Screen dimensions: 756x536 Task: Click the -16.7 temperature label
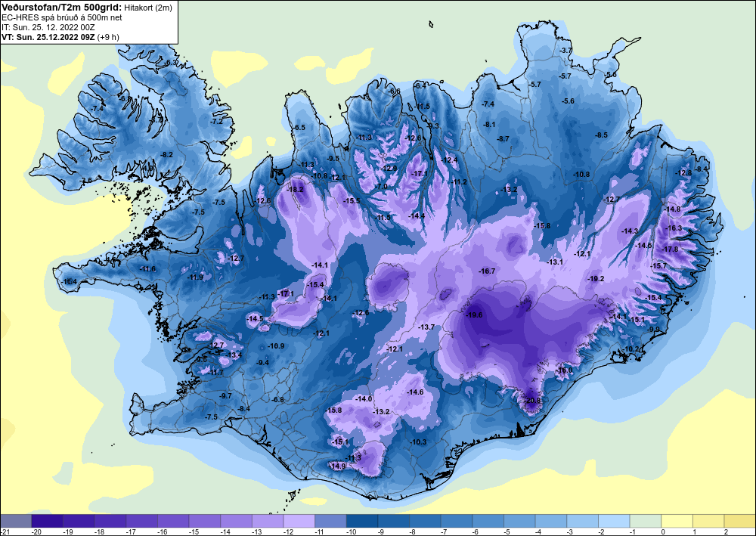pyautogui.click(x=487, y=271)
